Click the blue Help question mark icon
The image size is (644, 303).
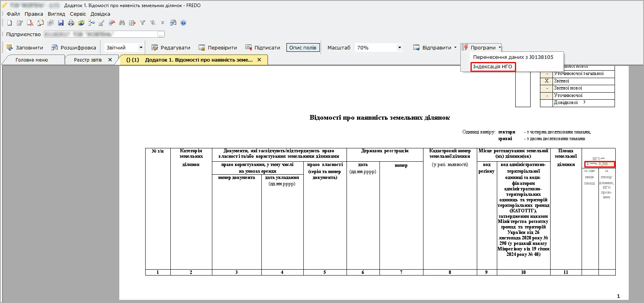[x=183, y=23]
